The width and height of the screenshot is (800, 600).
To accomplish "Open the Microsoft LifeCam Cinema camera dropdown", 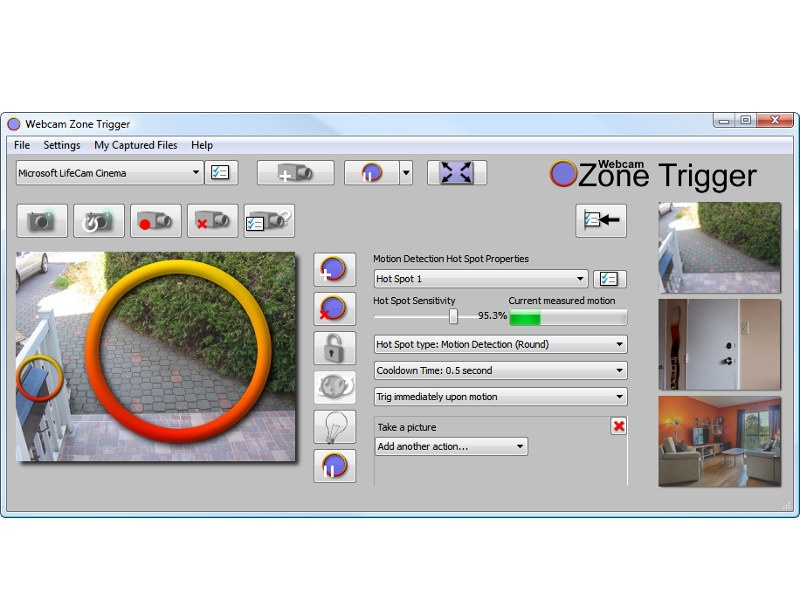I will pyautogui.click(x=110, y=173).
